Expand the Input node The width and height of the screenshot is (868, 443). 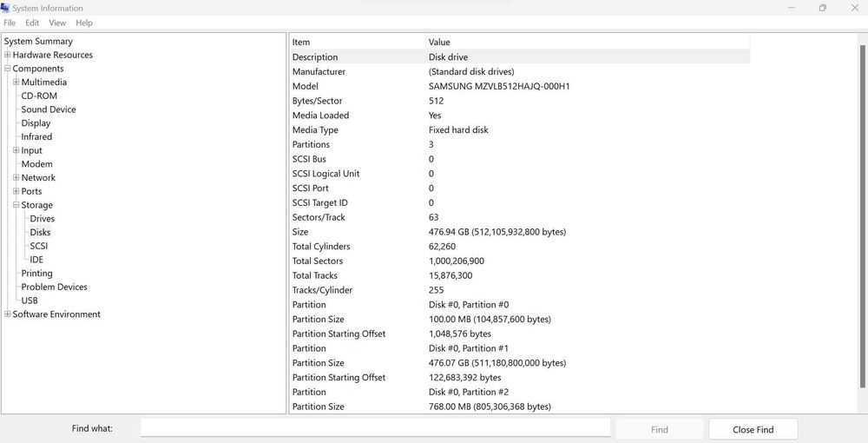(16, 150)
